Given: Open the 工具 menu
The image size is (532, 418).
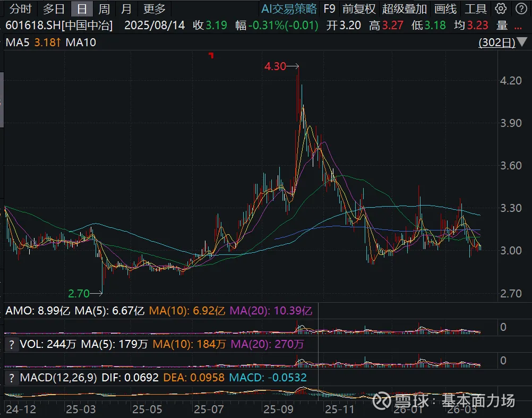Looking at the screenshot, I should pyautogui.click(x=476, y=9).
